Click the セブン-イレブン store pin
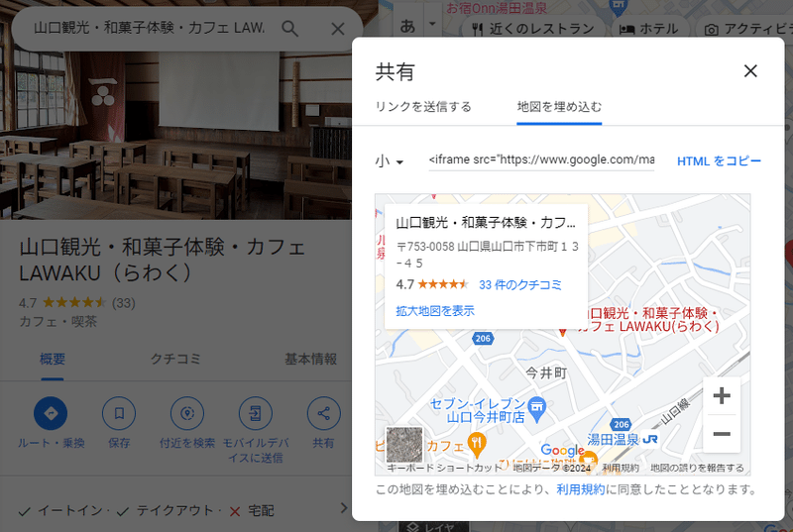 click(536, 409)
